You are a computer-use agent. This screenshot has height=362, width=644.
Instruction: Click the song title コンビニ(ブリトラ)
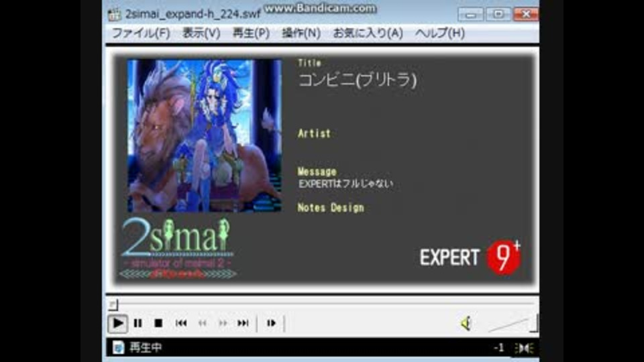click(358, 80)
